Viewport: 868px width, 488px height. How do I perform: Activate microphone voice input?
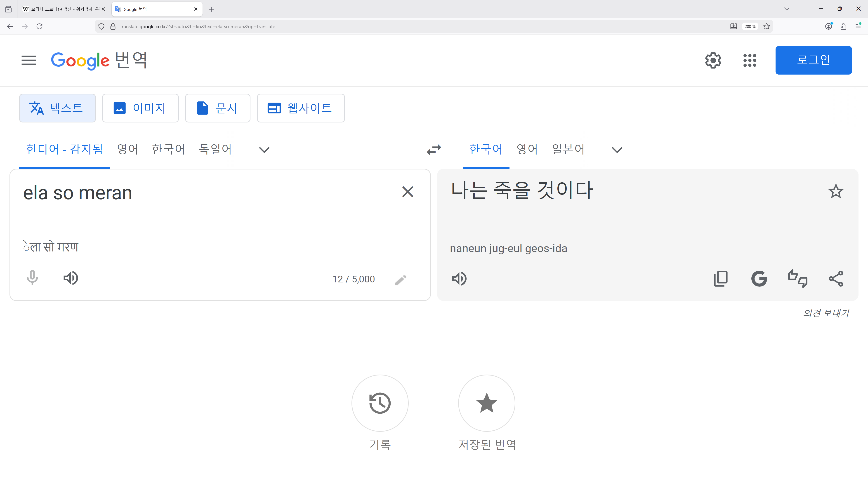pos(32,278)
